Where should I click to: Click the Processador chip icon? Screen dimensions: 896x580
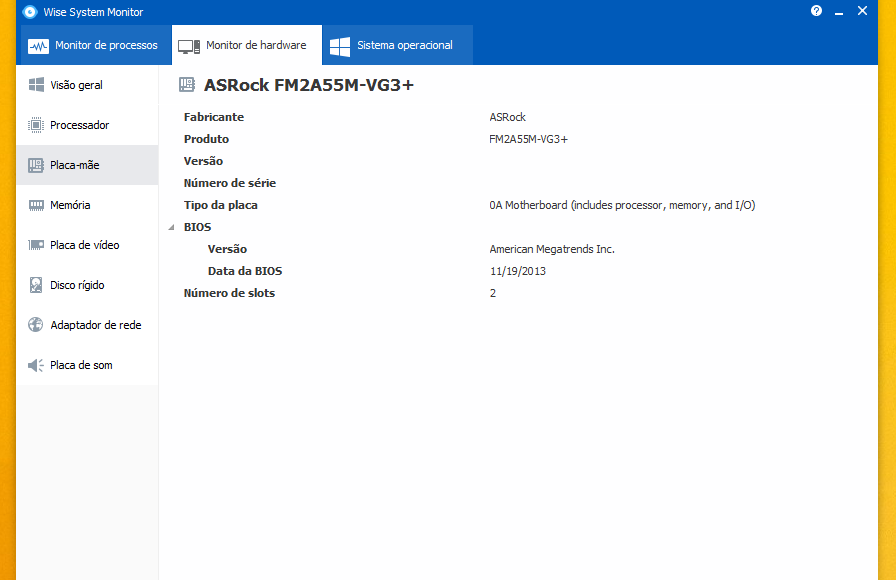coord(36,125)
